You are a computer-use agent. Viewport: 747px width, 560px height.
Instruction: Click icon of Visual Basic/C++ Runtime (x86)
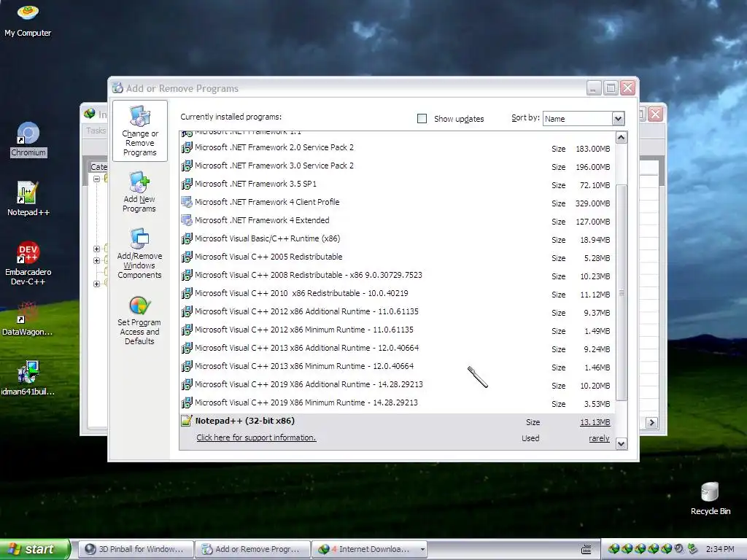187,238
